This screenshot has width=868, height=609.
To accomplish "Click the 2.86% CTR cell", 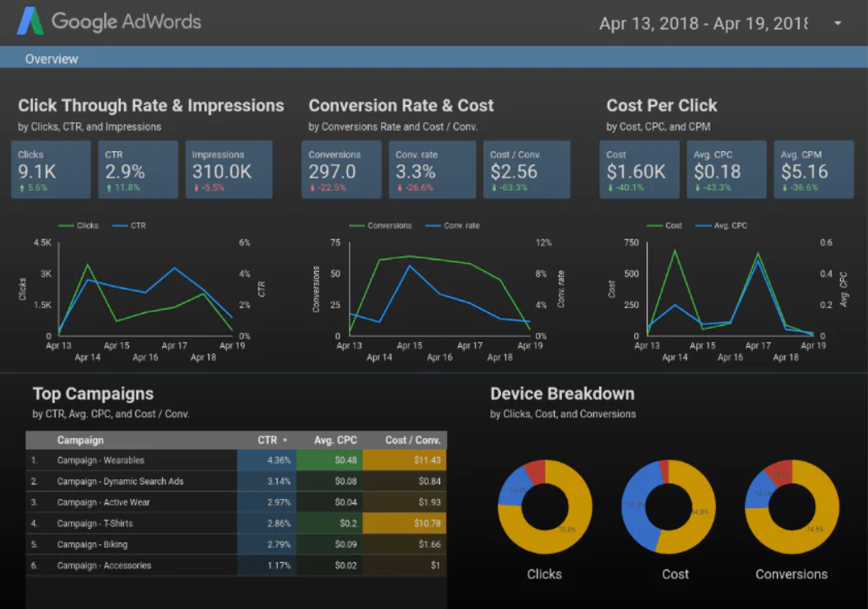I will point(267,523).
